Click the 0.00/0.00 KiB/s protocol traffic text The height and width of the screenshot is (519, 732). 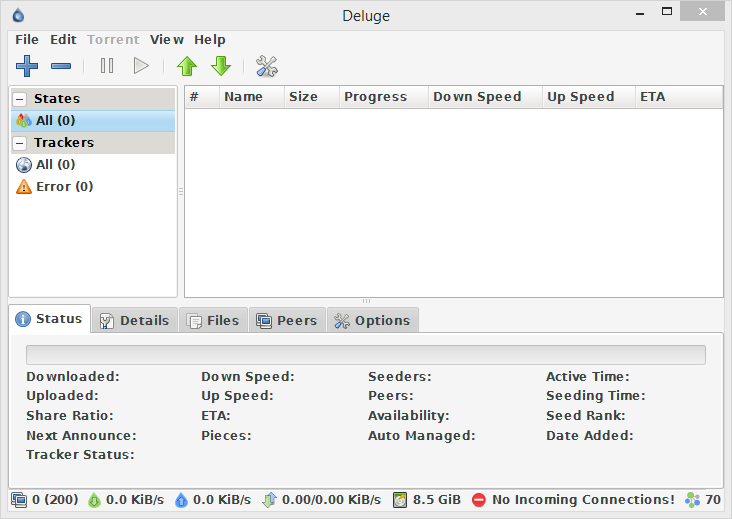click(x=331, y=500)
